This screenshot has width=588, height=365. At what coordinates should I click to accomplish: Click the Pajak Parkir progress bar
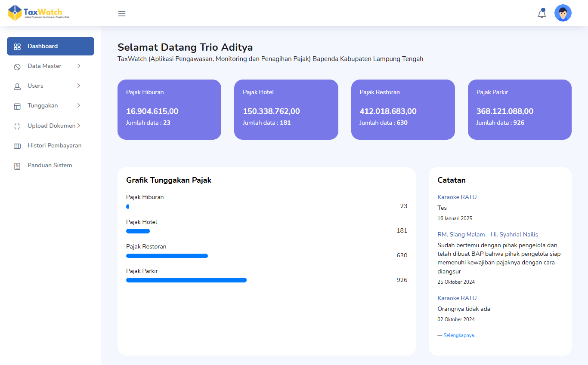[186, 280]
